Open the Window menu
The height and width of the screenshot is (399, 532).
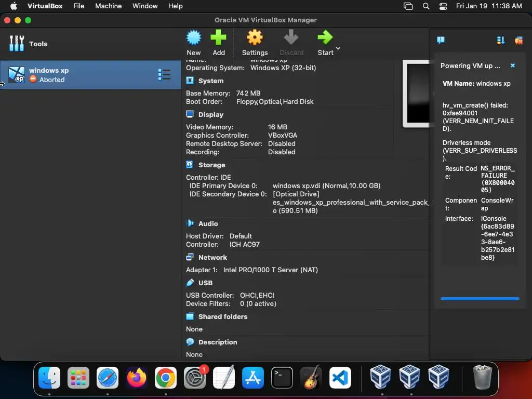coord(145,6)
